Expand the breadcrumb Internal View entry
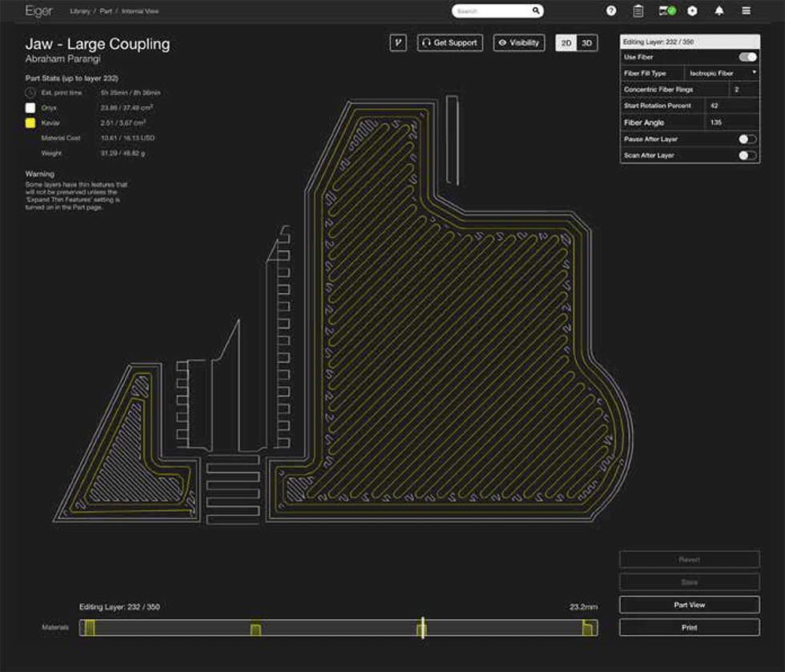The height and width of the screenshot is (672, 785). (141, 10)
